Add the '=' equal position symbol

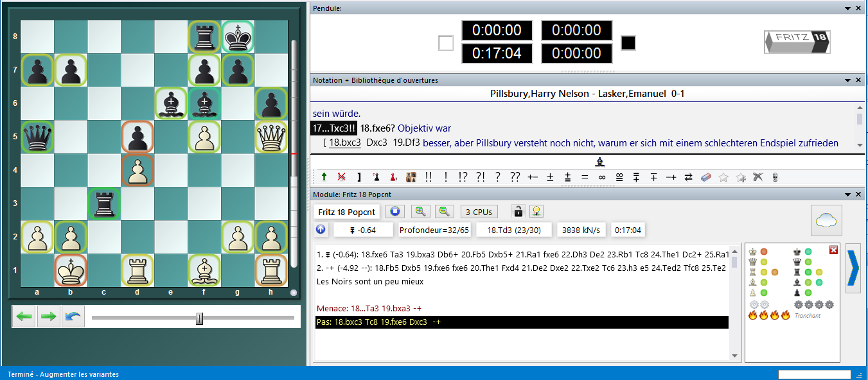tap(585, 177)
